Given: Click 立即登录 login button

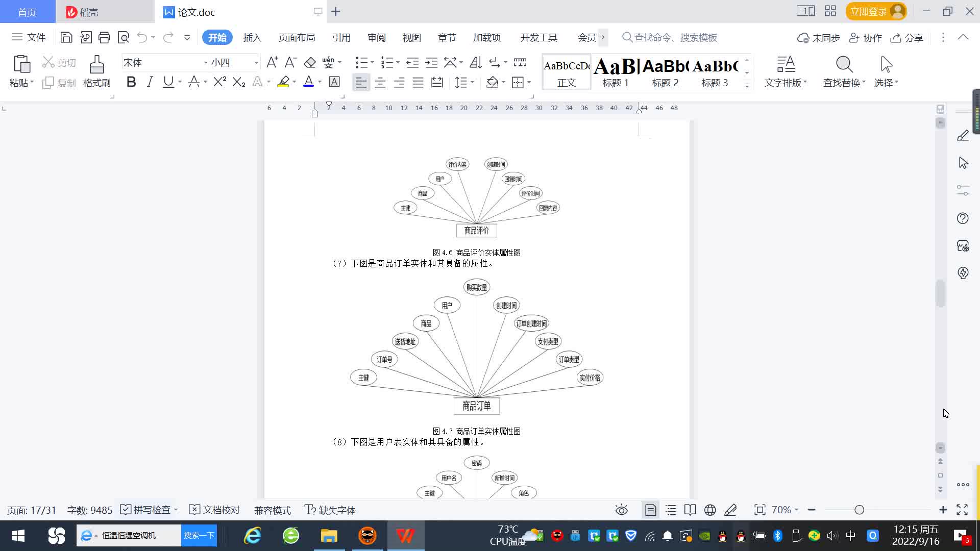Looking at the screenshot, I should coord(876,11).
